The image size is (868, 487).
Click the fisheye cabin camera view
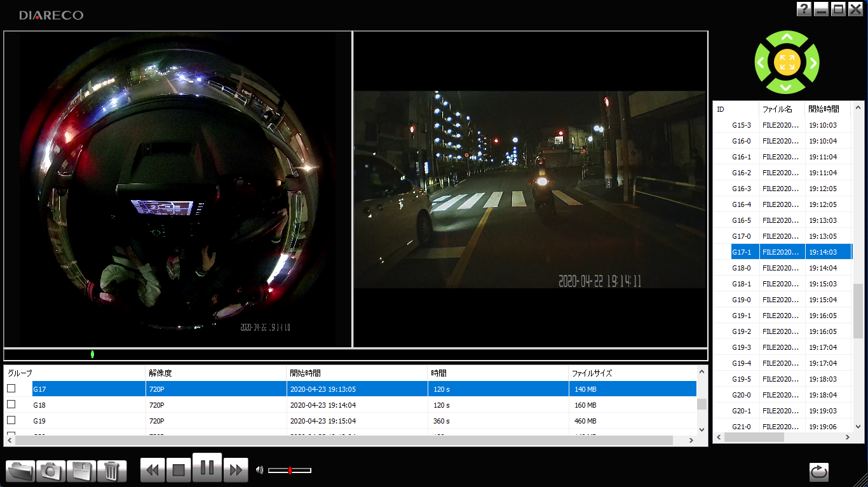pyautogui.click(x=178, y=189)
